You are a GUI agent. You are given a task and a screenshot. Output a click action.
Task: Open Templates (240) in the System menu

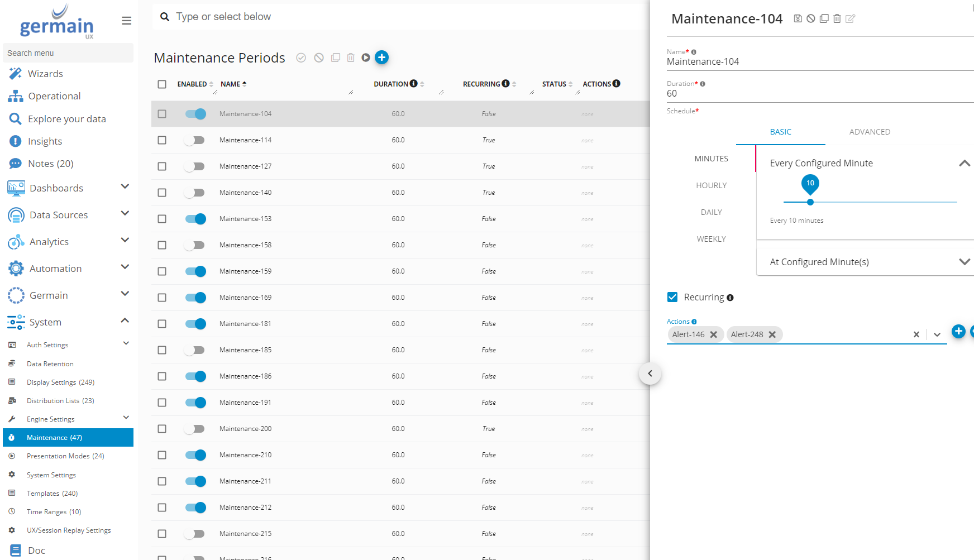(52, 494)
